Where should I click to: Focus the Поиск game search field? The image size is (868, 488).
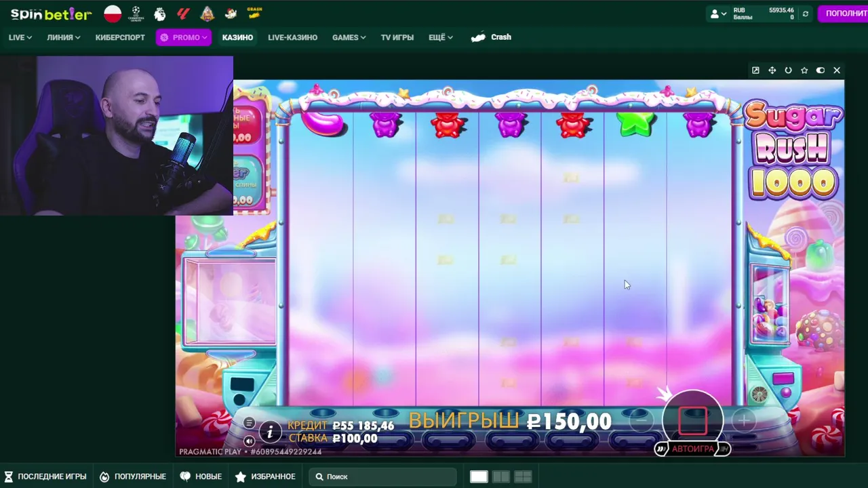(383, 476)
